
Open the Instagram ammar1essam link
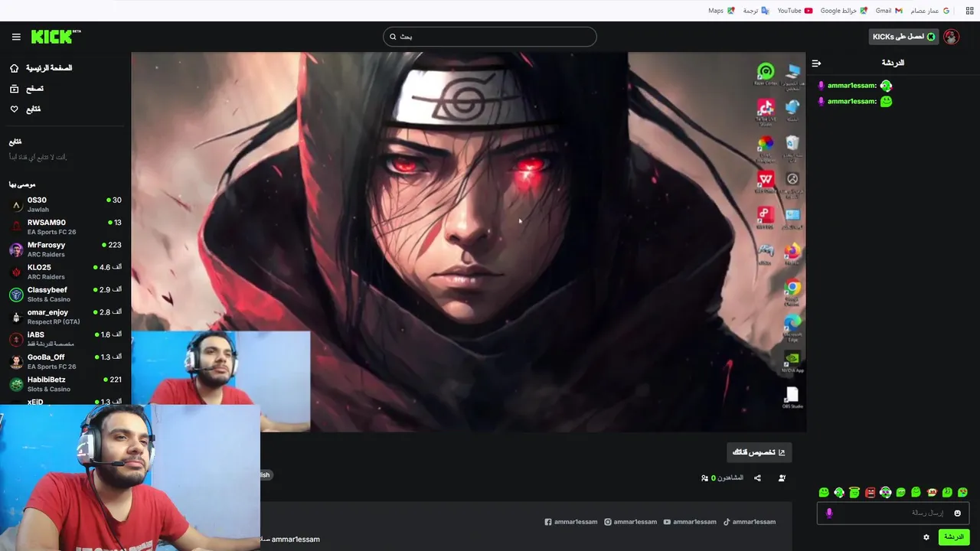coord(631,522)
